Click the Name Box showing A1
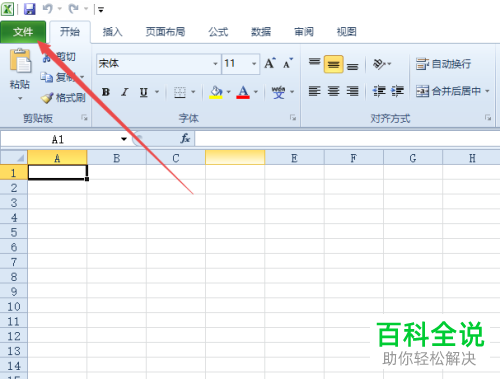500x379 pixels. coord(58,139)
